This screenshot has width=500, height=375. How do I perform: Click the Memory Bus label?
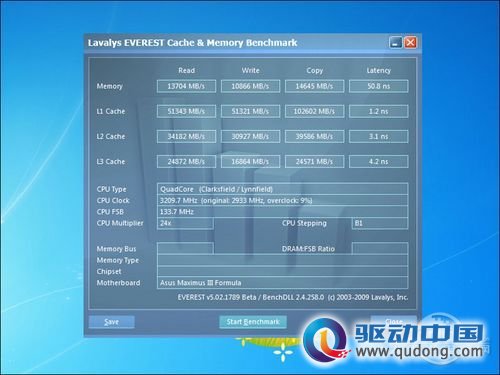click(x=116, y=249)
